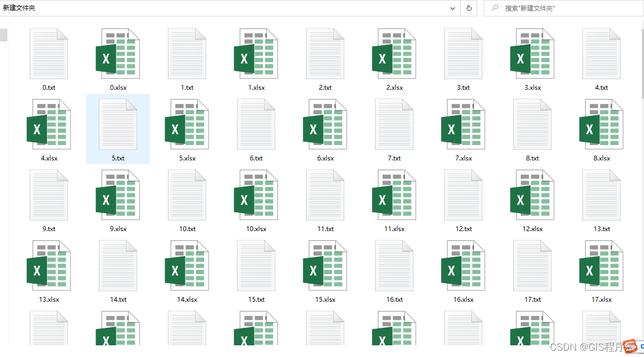Select the 1.txt file icon
The width and height of the screenshot is (644, 357).
[187, 54]
